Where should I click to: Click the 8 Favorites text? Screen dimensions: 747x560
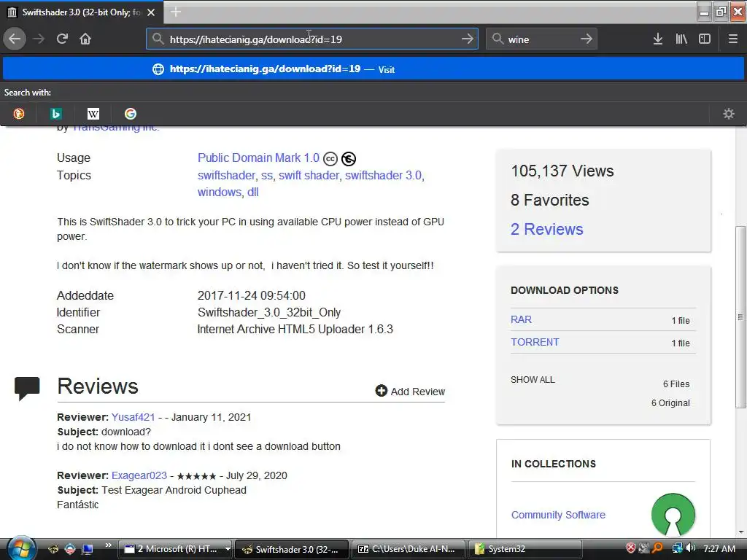550,200
